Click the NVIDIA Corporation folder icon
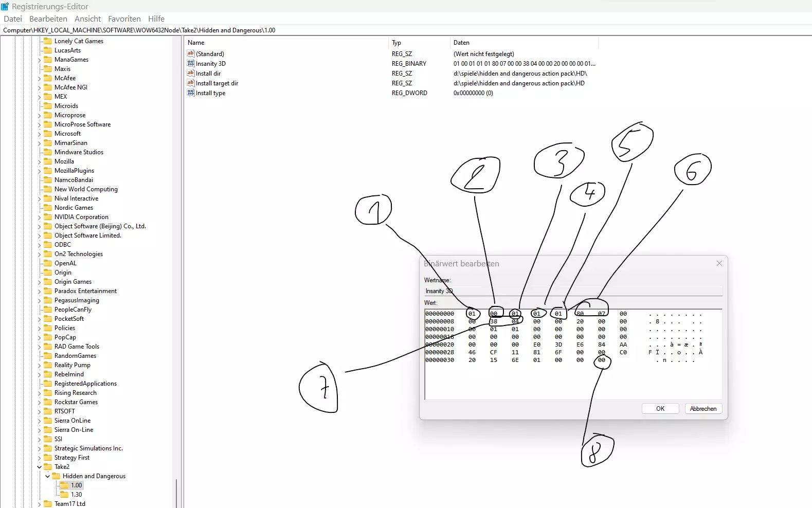 coord(48,216)
